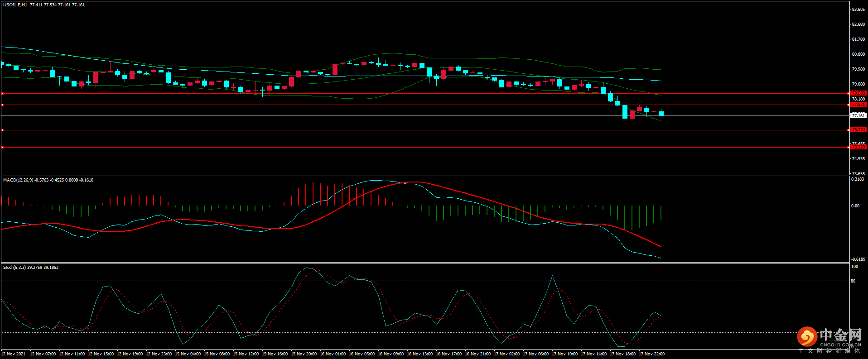Click the 17 Nov 22:00 time label
The width and height of the screenshot is (868, 359).
tap(651, 354)
